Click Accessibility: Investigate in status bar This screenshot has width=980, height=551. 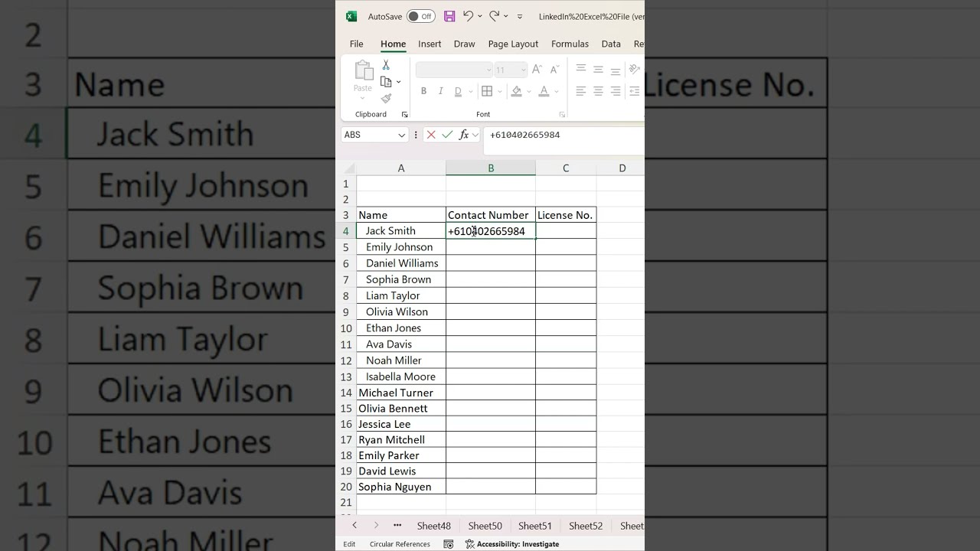click(x=518, y=544)
